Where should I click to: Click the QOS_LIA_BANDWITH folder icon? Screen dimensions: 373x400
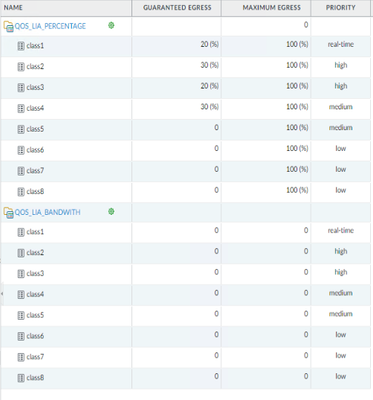(8, 213)
